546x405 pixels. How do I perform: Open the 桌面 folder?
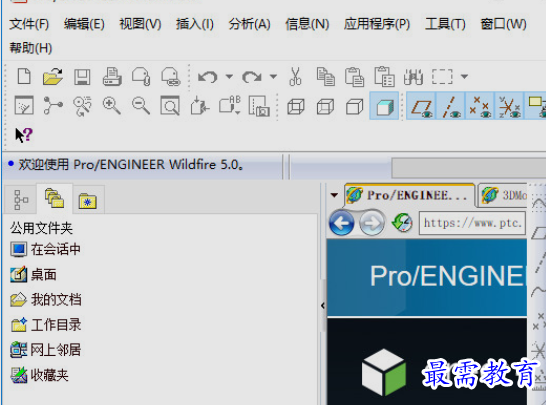(x=33, y=274)
